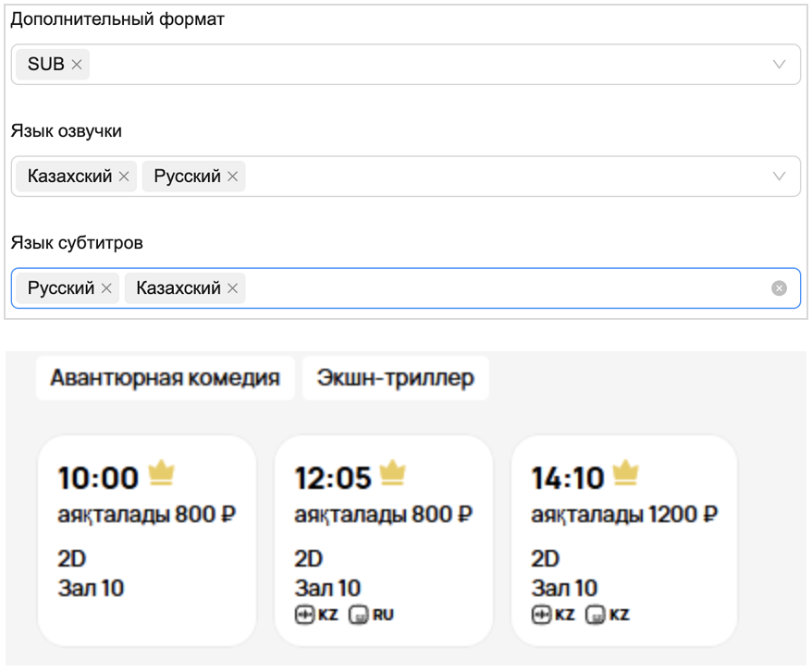
Task: Clear all subtitle languages with circle X
Action: tap(779, 288)
